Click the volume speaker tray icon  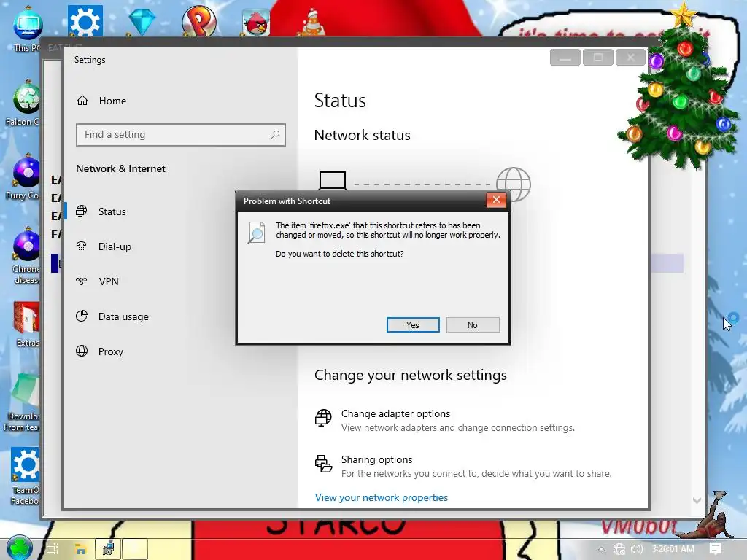coord(636,549)
